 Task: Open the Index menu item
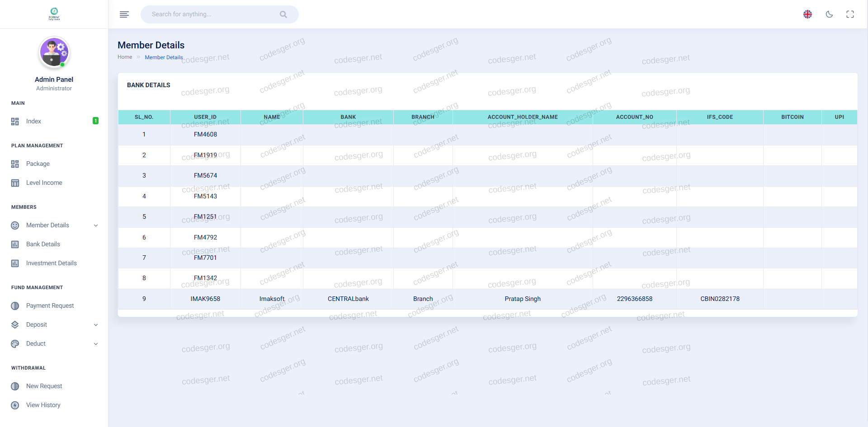click(54, 121)
